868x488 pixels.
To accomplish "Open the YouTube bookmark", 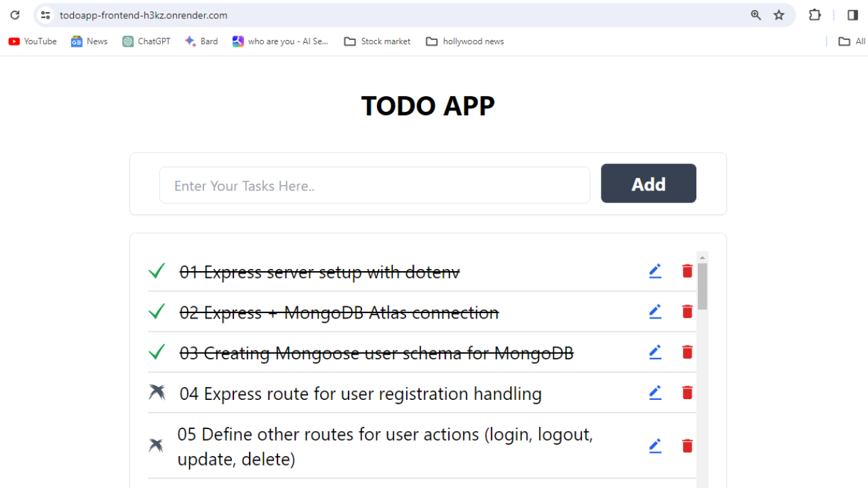I will coord(33,41).
